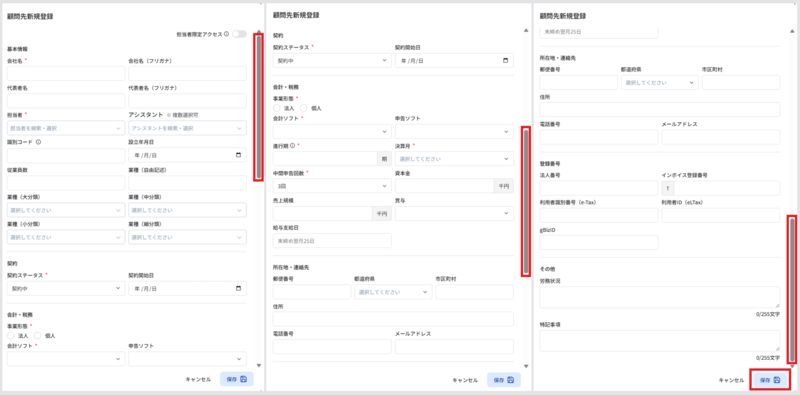800x395 pixels.
Task: Click キャンセル in right panel
Action: pos(732,380)
